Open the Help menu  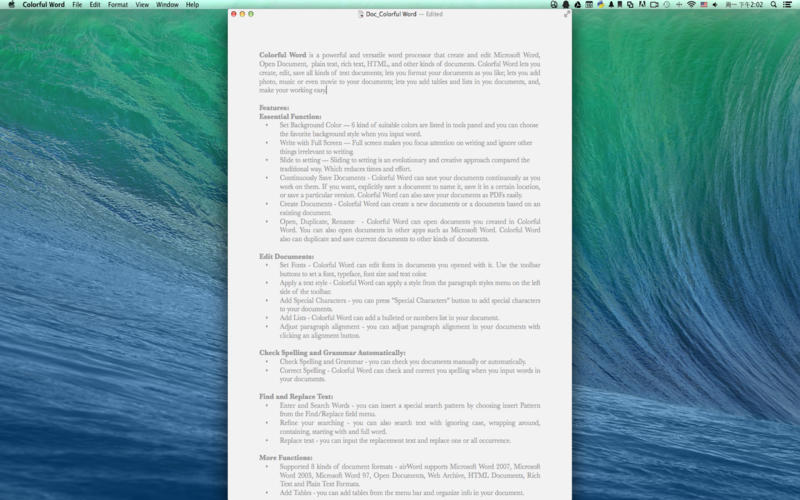[193, 5]
